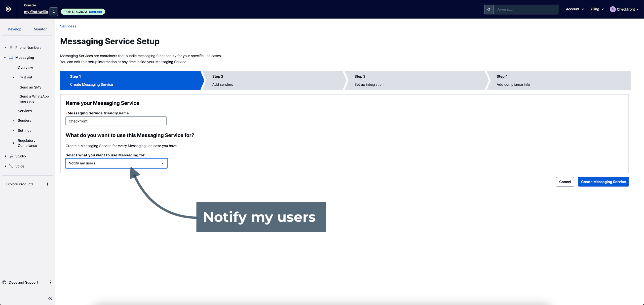Click the Phone Numbers hash icon
Viewport: 644px width, 305px height.
(11, 48)
